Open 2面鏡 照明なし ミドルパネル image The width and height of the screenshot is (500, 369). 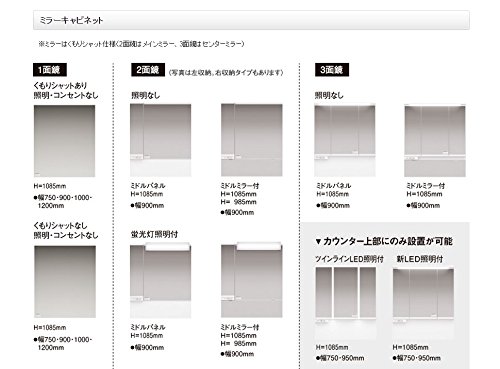[x=160, y=140]
